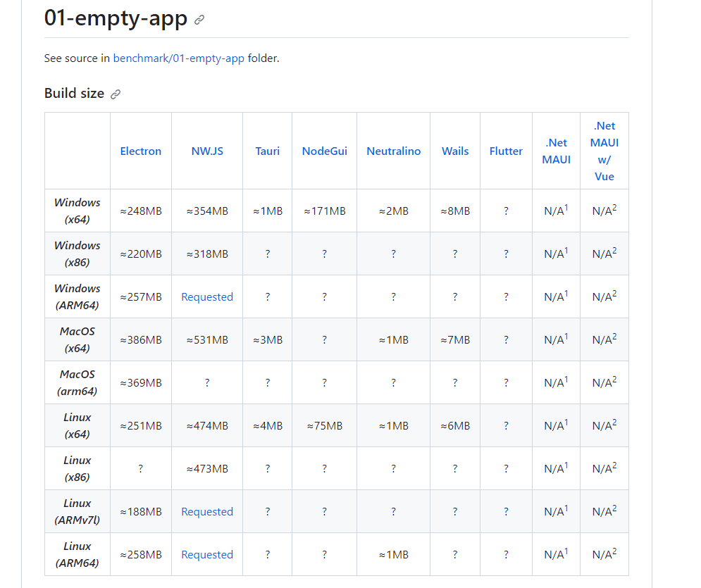The width and height of the screenshot is (701, 588).
Task: Visit the Tauri column header link
Action: (267, 151)
